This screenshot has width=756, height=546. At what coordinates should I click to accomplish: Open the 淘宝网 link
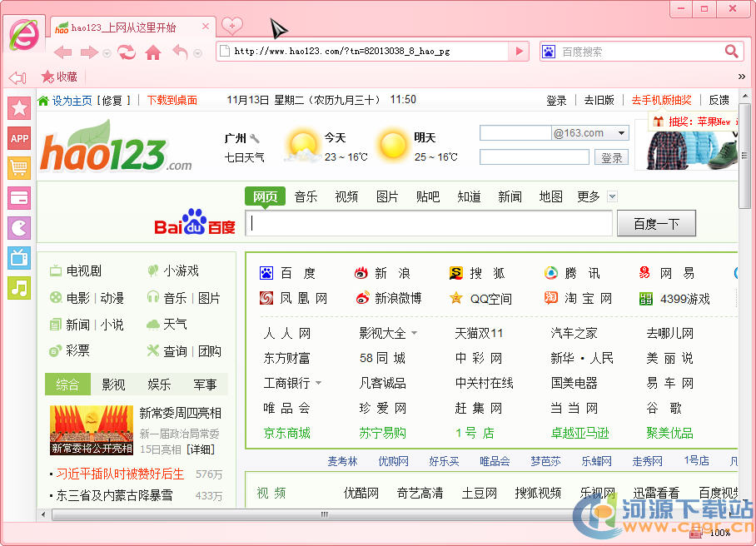[588, 298]
